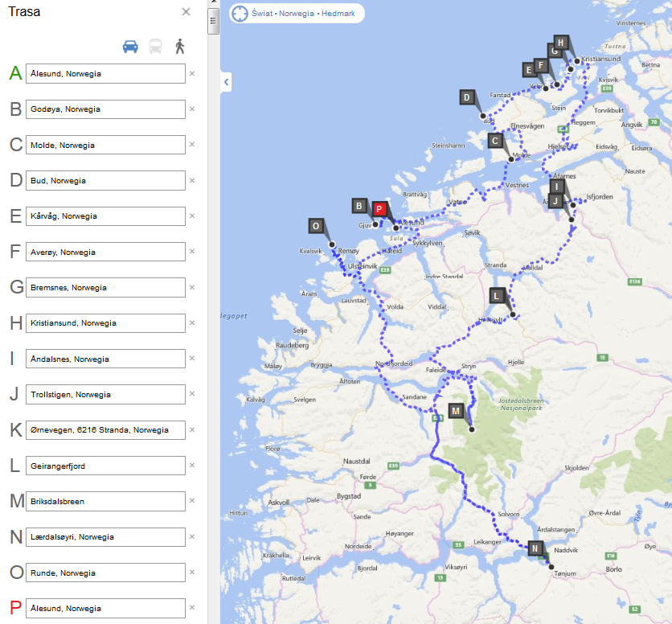Remove waypoint B Godøya
The width and height of the screenshot is (672, 624).
tap(192, 109)
